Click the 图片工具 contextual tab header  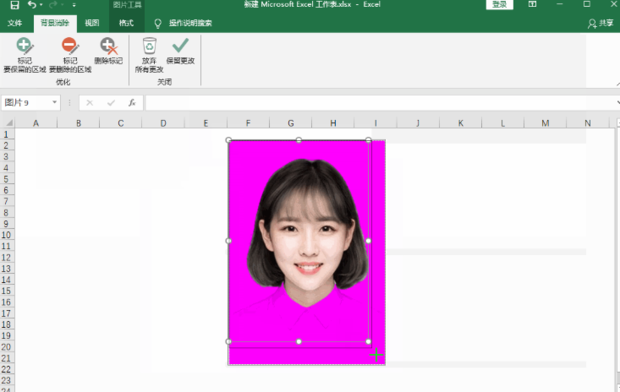click(127, 5)
